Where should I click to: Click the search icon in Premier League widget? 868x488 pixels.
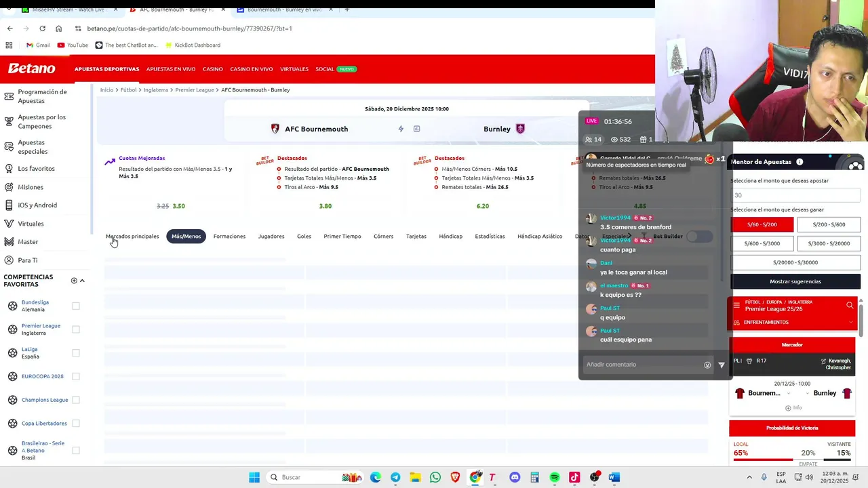pos(850,306)
